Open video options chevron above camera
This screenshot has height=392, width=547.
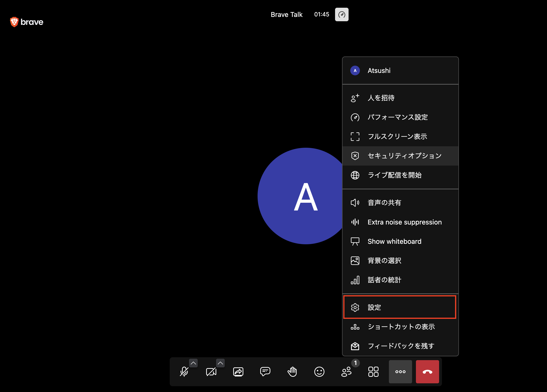tap(220, 363)
